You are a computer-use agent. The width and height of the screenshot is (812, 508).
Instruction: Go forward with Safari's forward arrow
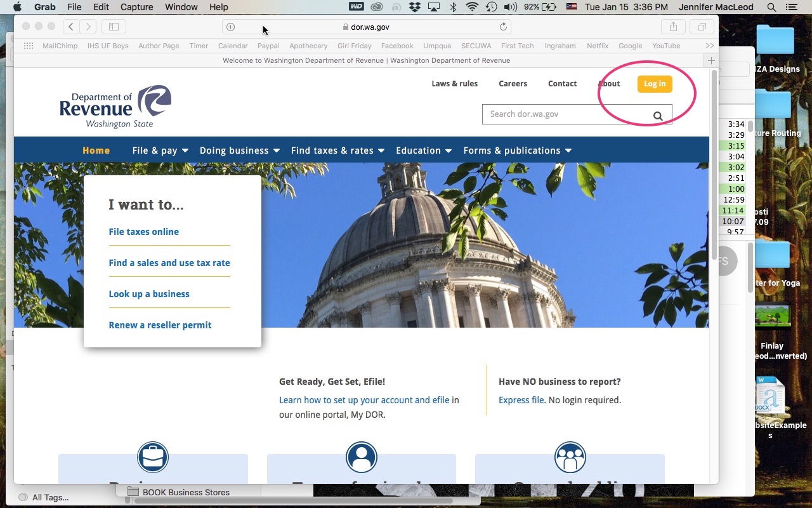pos(88,27)
